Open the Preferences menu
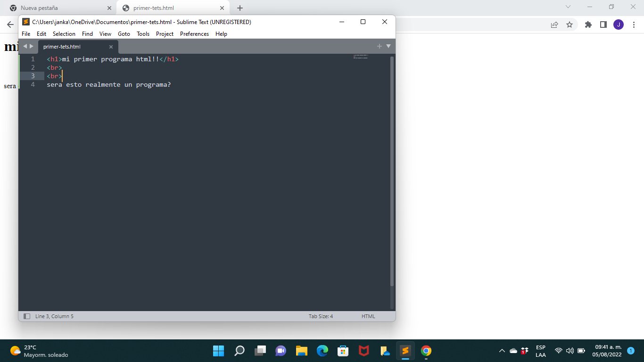The height and width of the screenshot is (362, 644). 194,34
